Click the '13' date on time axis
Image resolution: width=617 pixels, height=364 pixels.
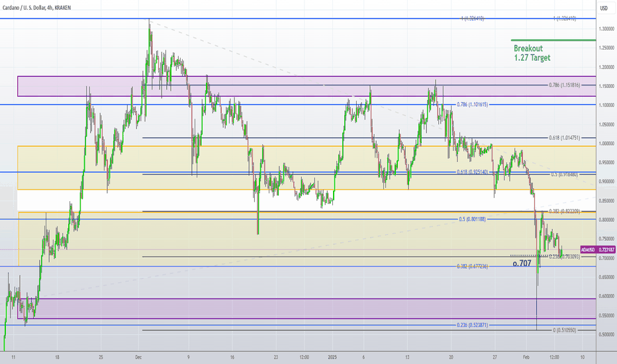pos(407,357)
